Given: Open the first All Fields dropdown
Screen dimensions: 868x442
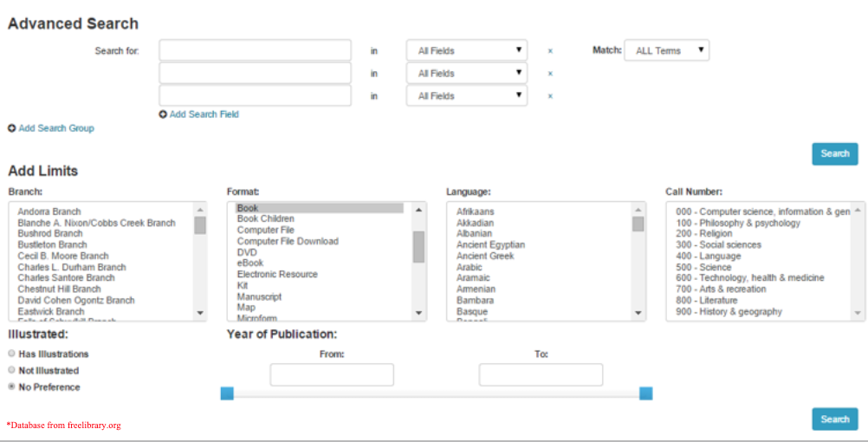Looking at the screenshot, I should 467,51.
